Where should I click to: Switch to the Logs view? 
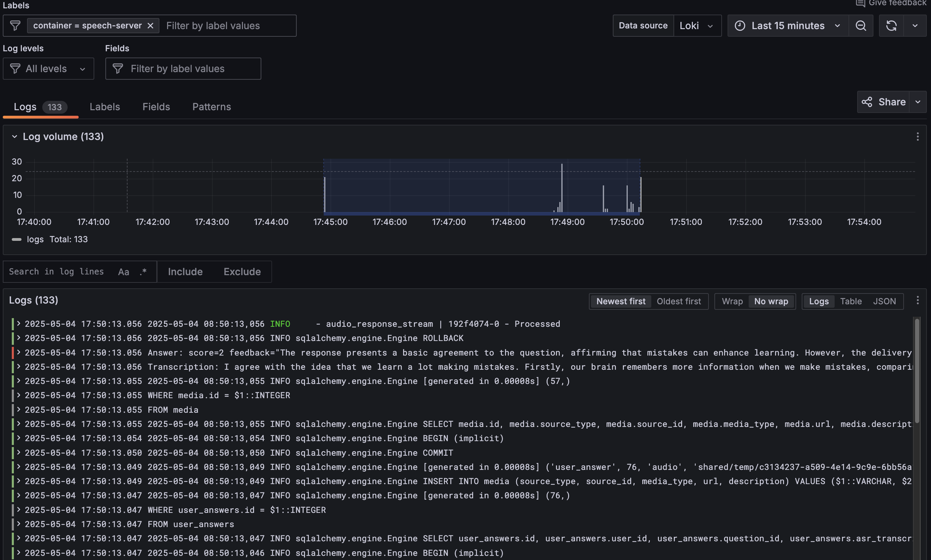(819, 301)
